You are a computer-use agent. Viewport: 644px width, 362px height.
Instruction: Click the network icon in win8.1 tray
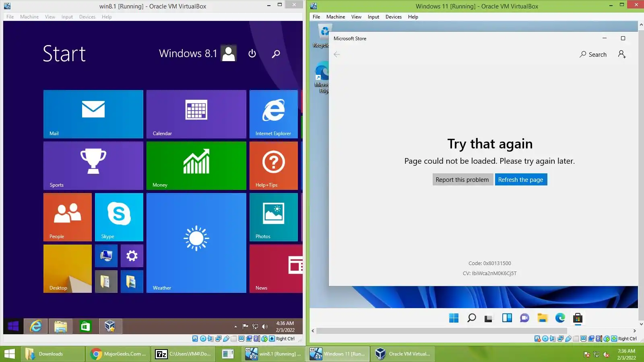pyautogui.click(x=255, y=327)
